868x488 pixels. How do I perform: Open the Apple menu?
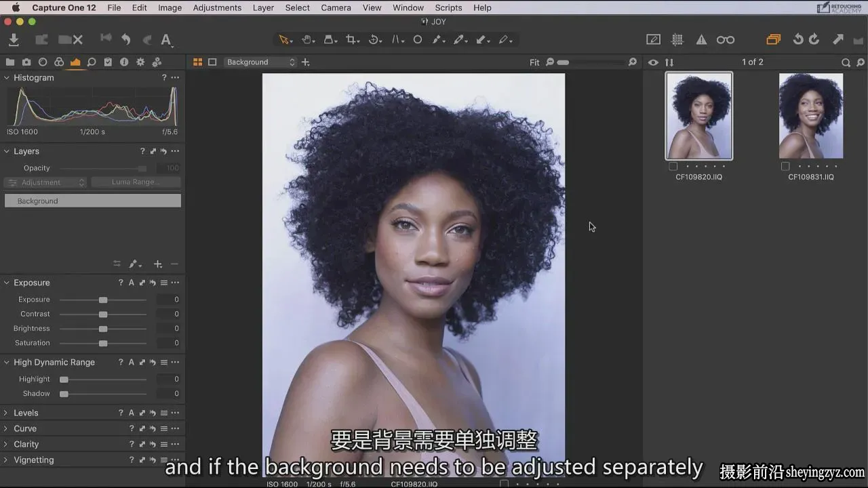tap(16, 7)
